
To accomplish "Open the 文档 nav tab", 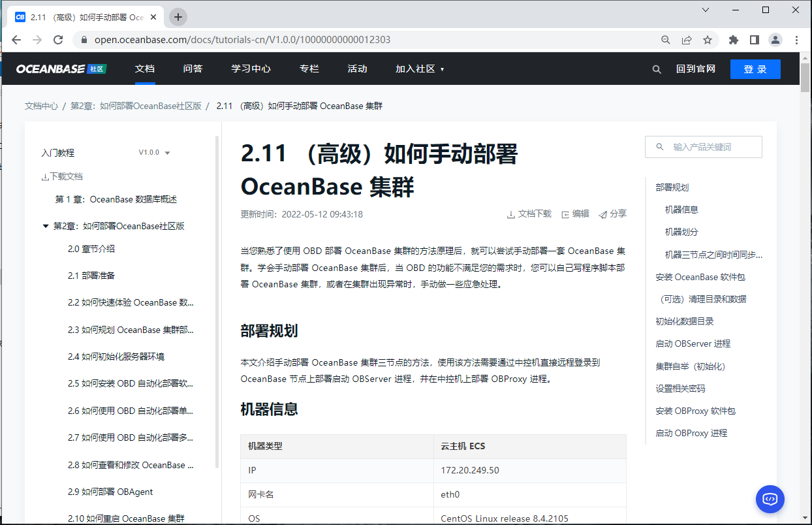I will [x=145, y=69].
